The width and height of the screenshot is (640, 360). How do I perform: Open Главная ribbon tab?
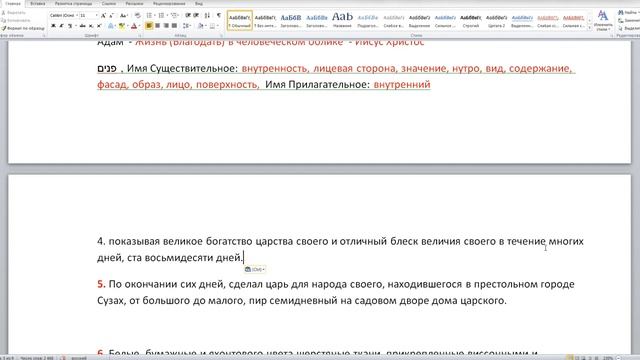point(13,4)
